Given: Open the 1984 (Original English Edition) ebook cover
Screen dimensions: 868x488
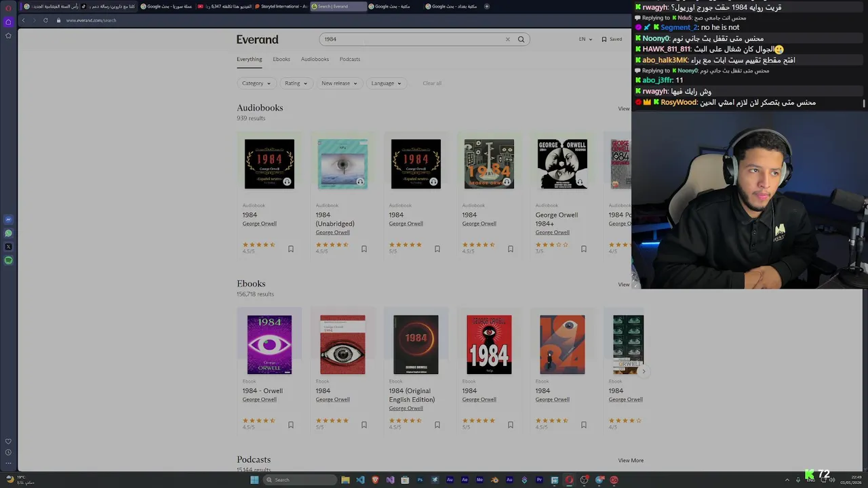Looking at the screenshot, I should [x=416, y=344].
